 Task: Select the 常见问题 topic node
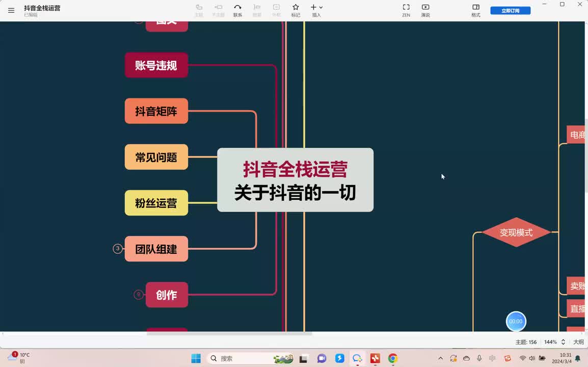156,157
